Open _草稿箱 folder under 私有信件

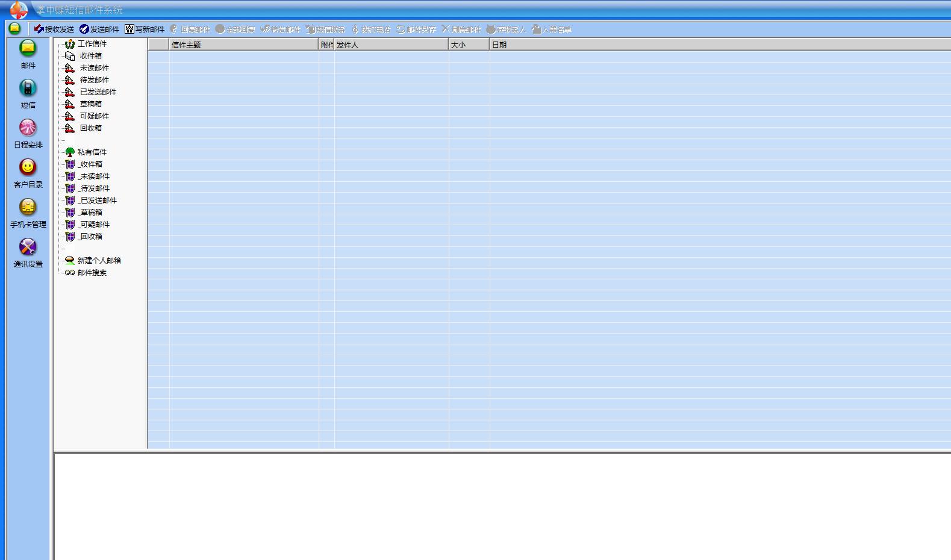[x=90, y=213]
